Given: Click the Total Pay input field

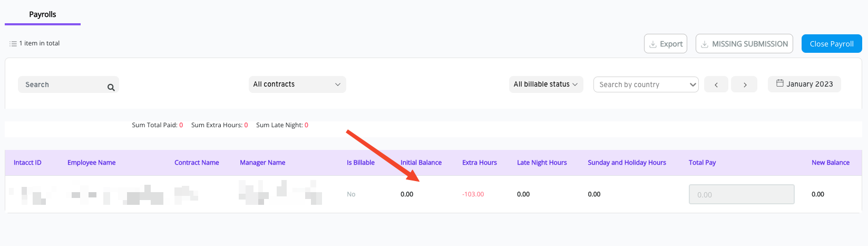Looking at the screenshot, I should click(x=742, y=194).
